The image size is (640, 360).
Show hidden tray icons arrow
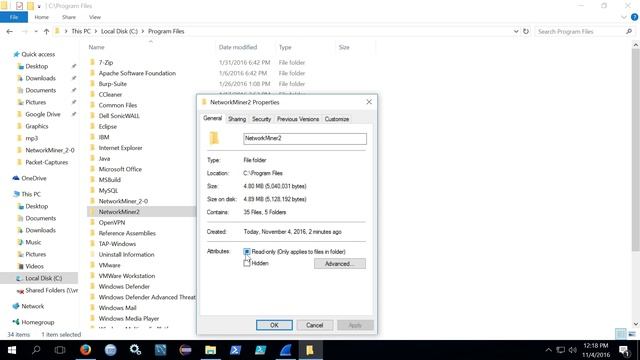(549, 350)
